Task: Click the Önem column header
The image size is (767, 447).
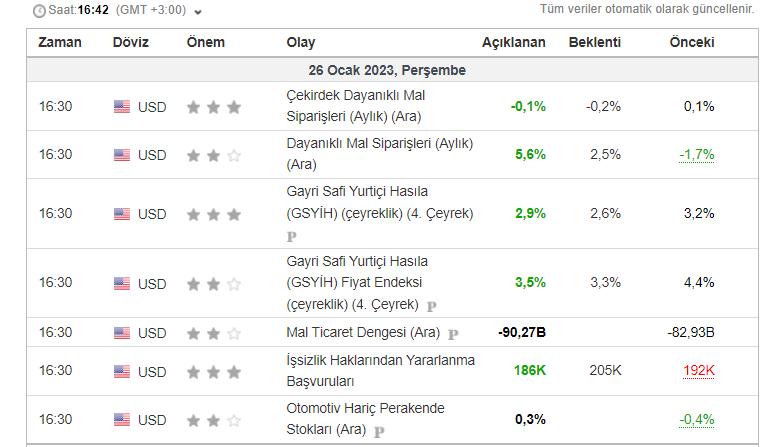Action: point(206,43)
